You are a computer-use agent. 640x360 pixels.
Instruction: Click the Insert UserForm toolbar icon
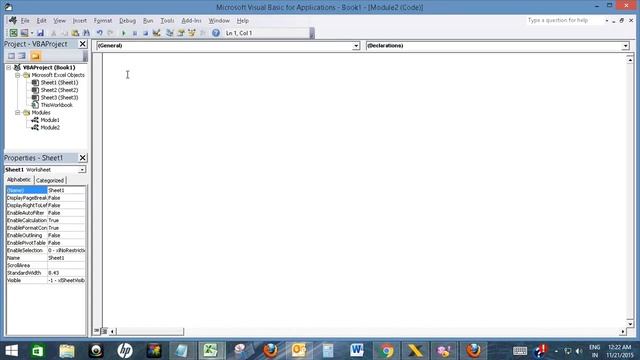24,33
